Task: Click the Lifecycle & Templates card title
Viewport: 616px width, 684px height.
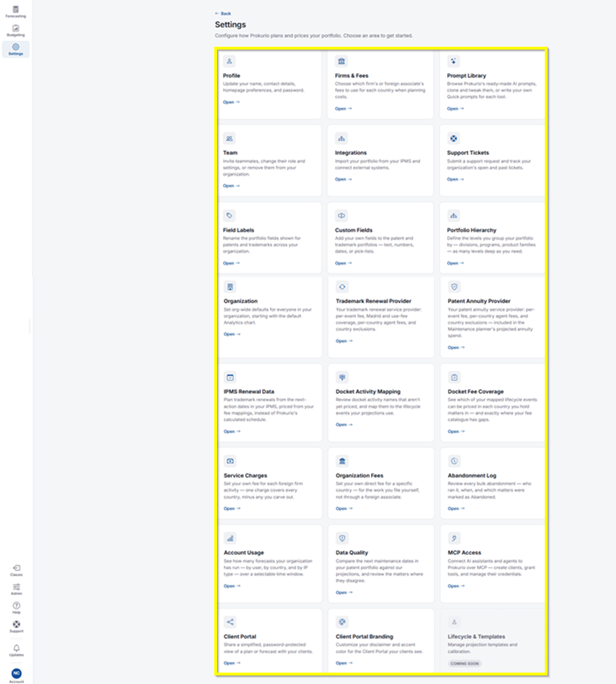Action: point(476,637)
